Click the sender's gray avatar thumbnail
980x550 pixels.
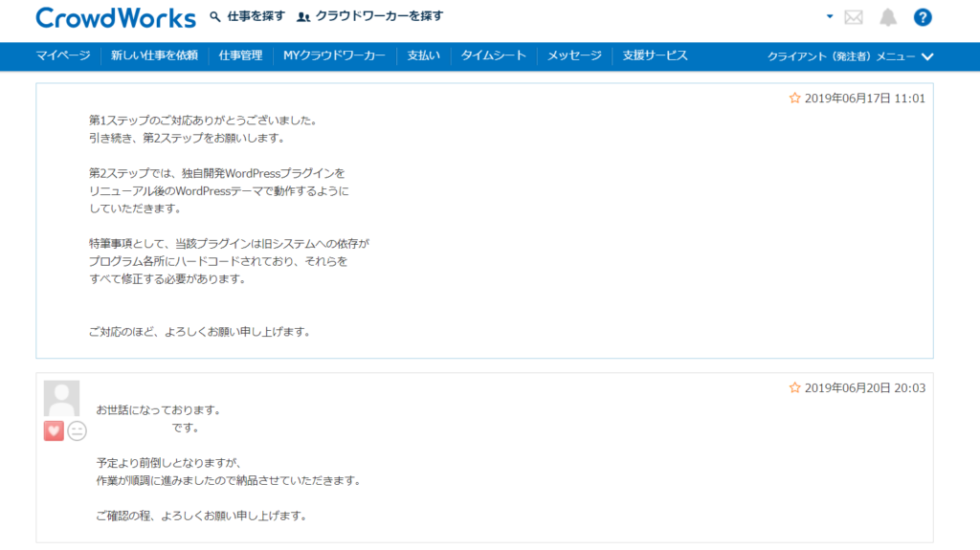coord(62,398)
